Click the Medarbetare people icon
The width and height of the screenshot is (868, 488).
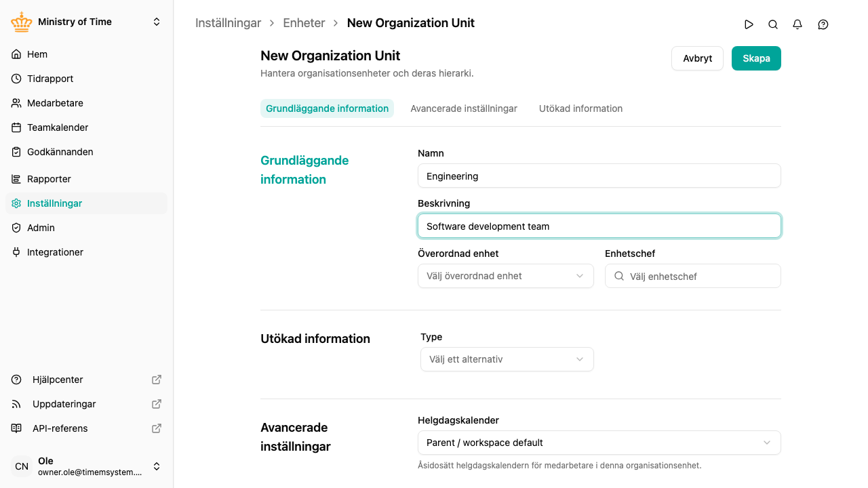tap(17, 103)
